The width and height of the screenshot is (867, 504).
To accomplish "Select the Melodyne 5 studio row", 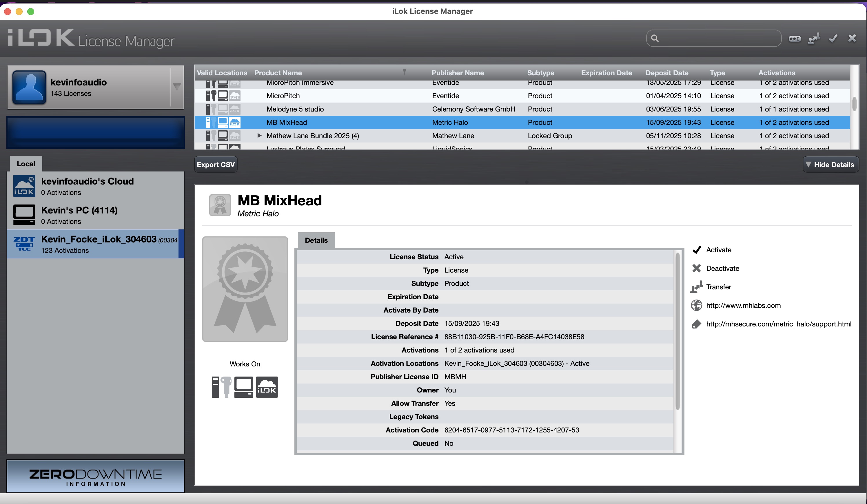I will [x=522, y=109].
